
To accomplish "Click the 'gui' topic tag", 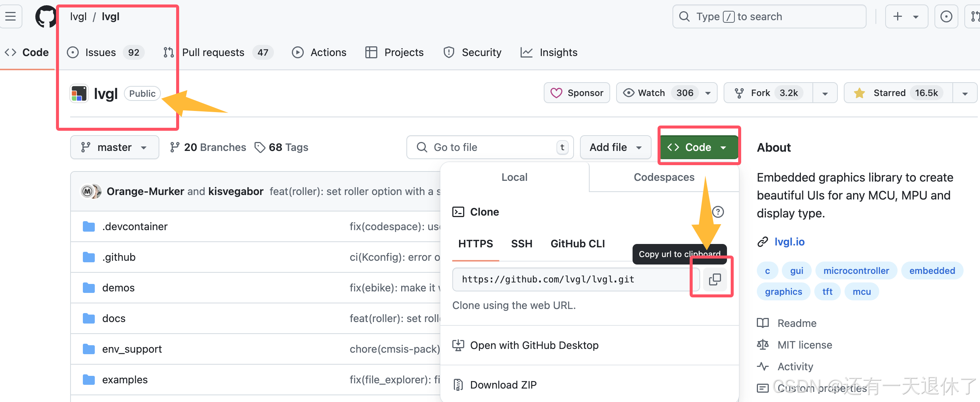I will (x=797, y=270).
